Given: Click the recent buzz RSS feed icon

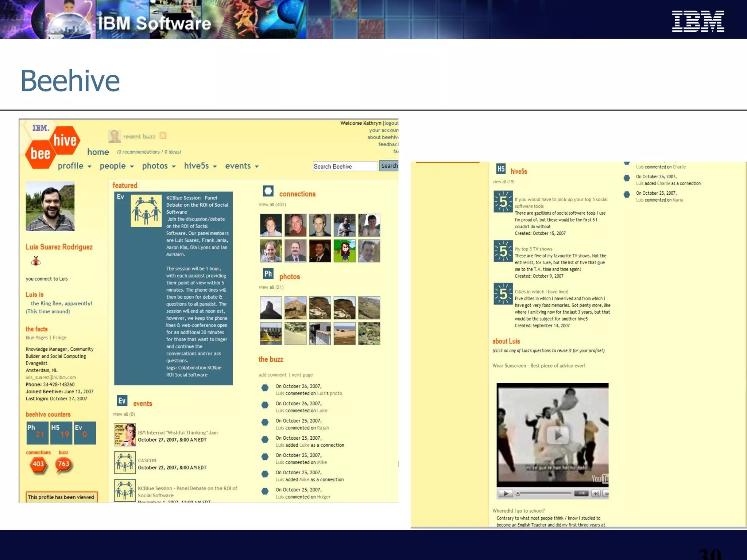Looking at the screenshot, I should click(x=163, y=136).
